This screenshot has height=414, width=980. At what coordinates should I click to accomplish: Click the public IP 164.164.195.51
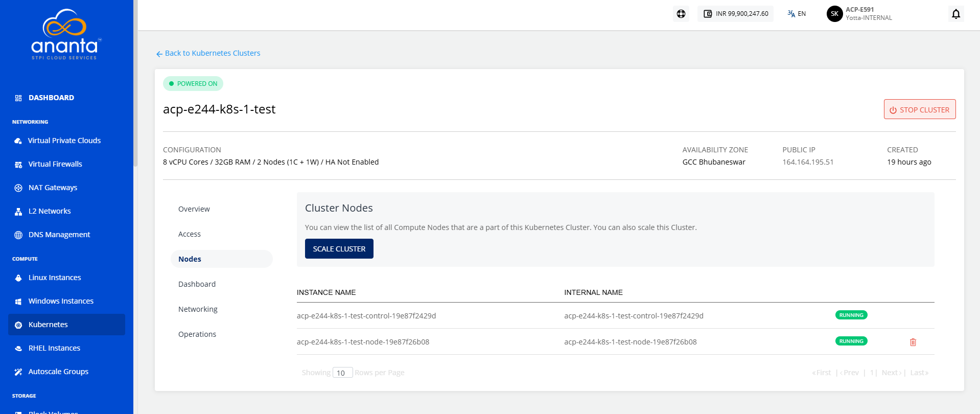[808, 162]
